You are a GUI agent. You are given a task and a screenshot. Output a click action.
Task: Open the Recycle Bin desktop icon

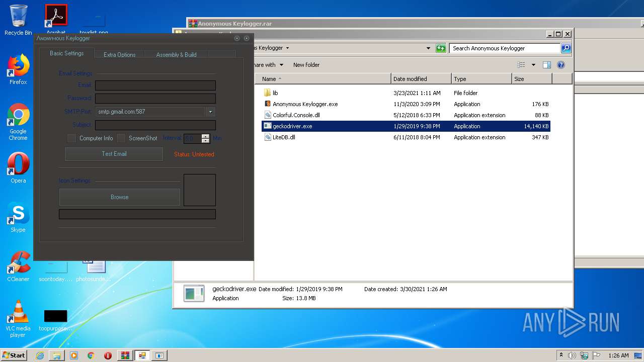(18, 20)
